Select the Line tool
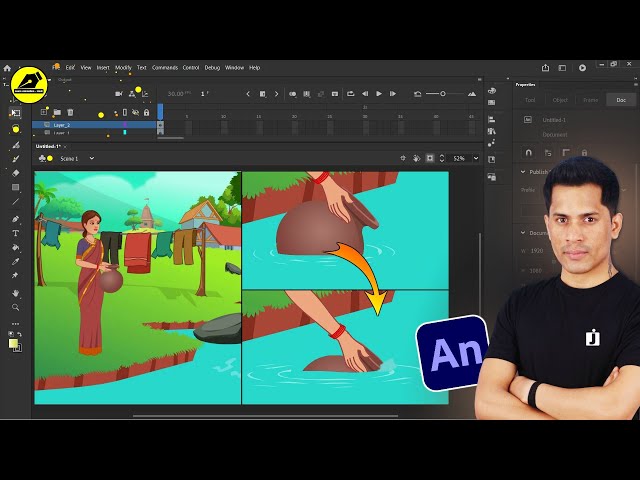640x480 pixels. click(x=16, y=202)
